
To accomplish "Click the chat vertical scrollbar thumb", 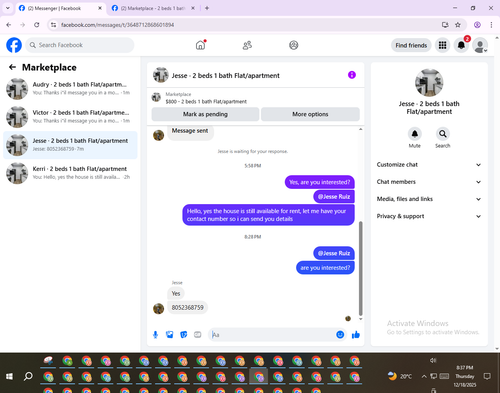I will click(360, 268).
